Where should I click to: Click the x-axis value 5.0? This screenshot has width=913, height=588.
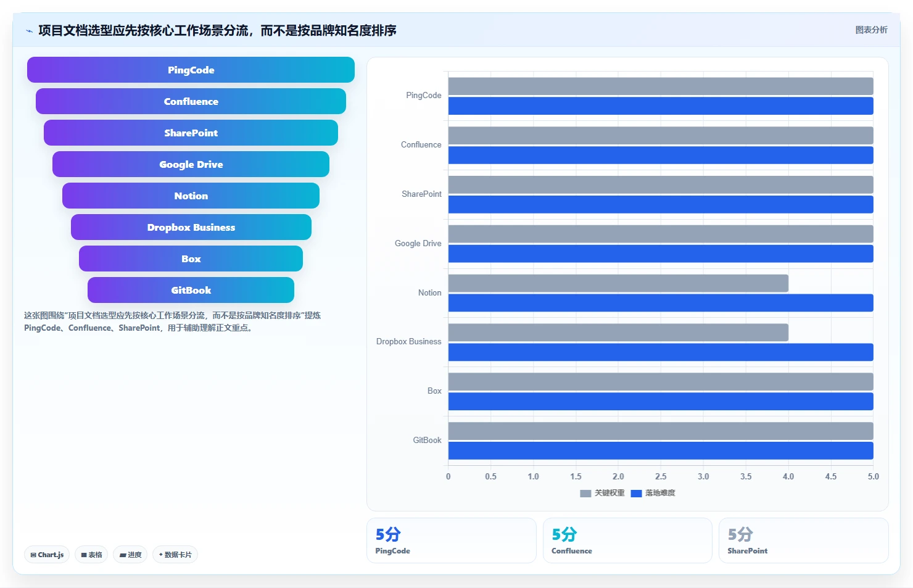click(873, 477)
